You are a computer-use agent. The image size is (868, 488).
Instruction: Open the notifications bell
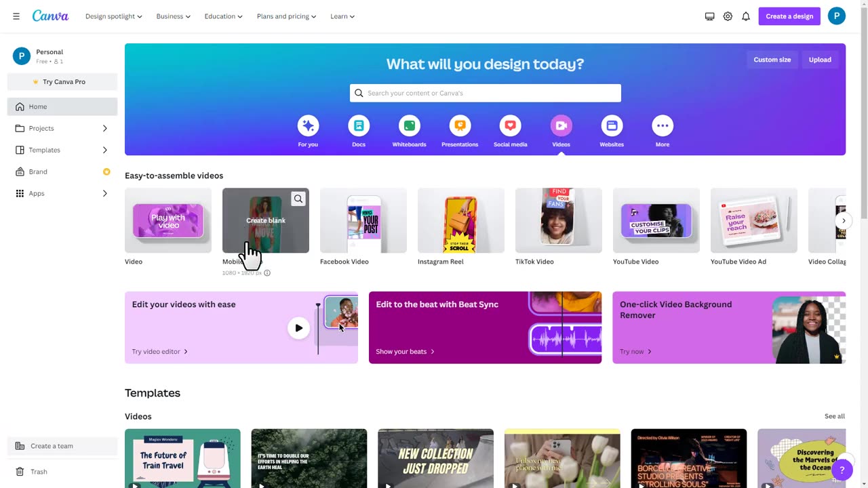pos(746,16)
